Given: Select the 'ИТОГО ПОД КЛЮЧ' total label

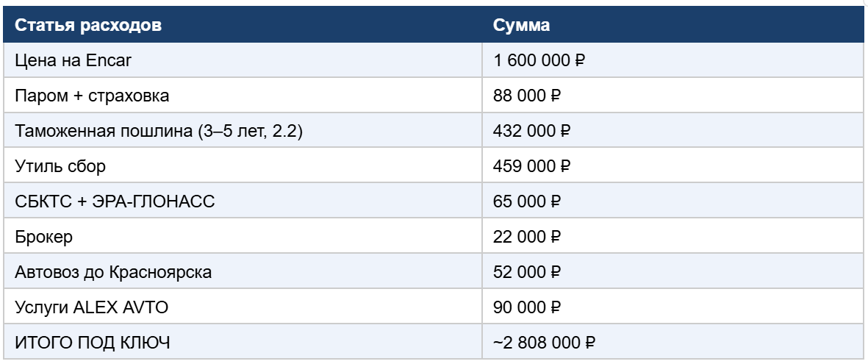Looking at the screenshot, I should (93, 343).
